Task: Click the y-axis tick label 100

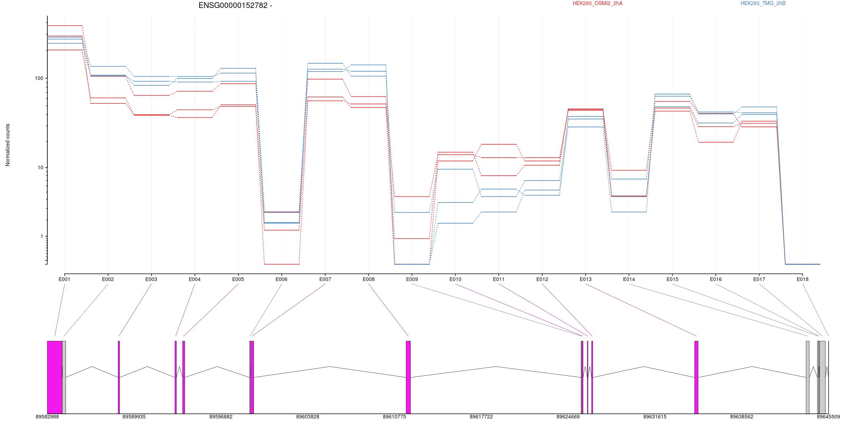Action: (39, 78)
